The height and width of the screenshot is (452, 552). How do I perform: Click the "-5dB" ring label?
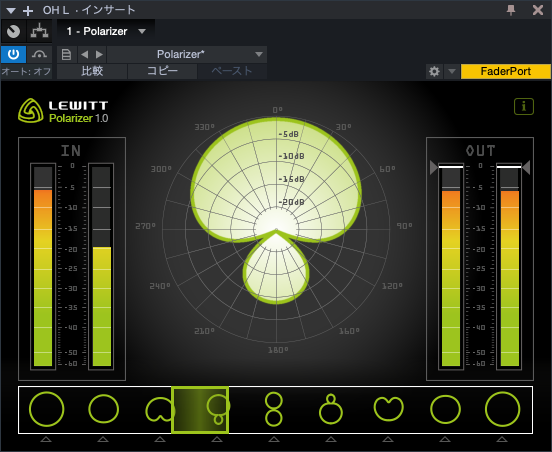pyautogui.click(x=289, y=134)
